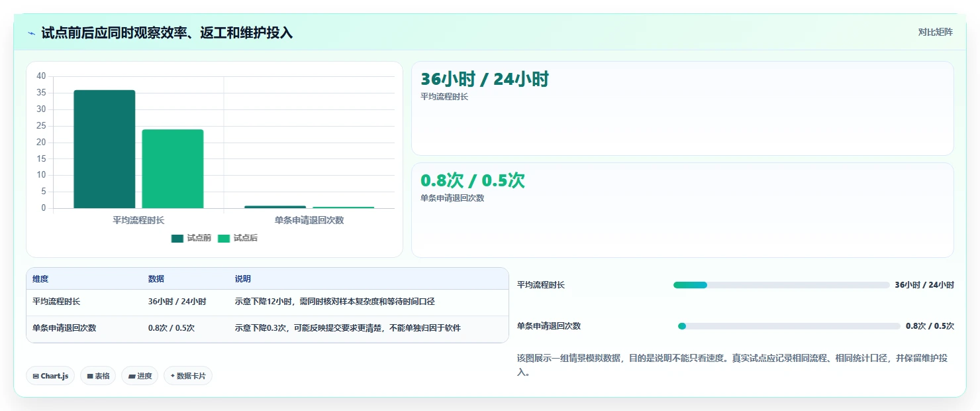Click the 试点前 bar for 单条申请退回次数
This screenshot has height=411, width=980.
[x=275, y=207]
